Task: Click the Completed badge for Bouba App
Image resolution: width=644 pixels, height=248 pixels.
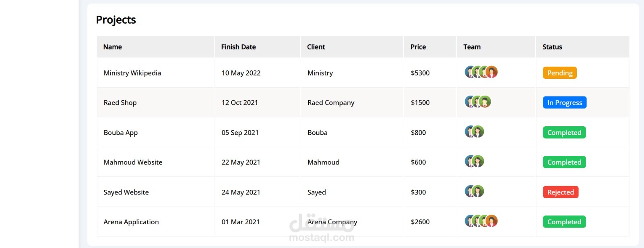Action: pos(564,133)
